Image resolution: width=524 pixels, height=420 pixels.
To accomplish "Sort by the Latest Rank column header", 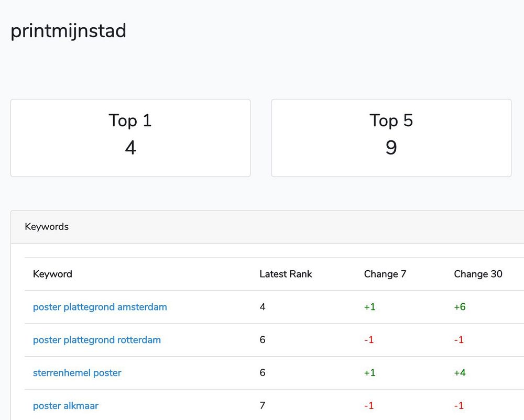I will [x=286, y=274].
